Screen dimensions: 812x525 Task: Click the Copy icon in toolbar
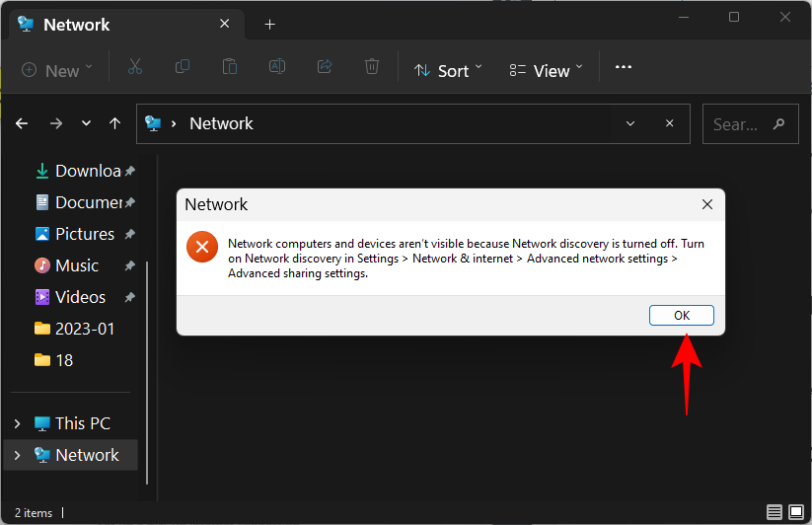tap(183, 67)
